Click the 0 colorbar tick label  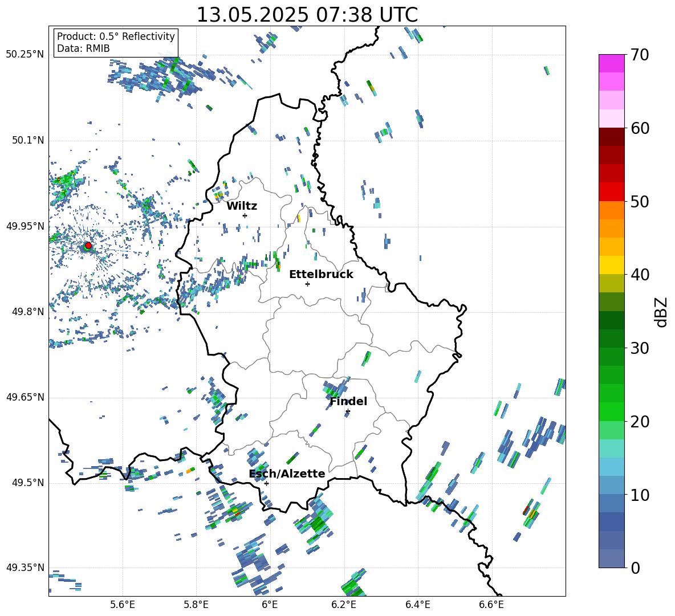click(x=635, y=568)
